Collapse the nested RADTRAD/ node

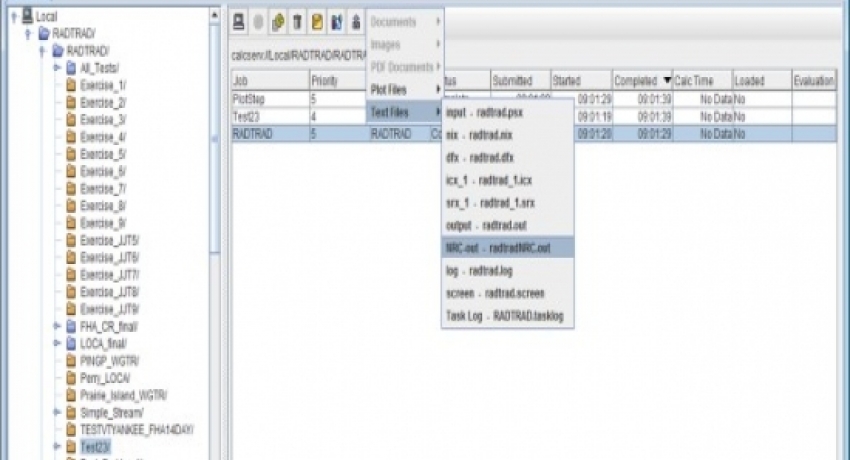click(43, 51)
